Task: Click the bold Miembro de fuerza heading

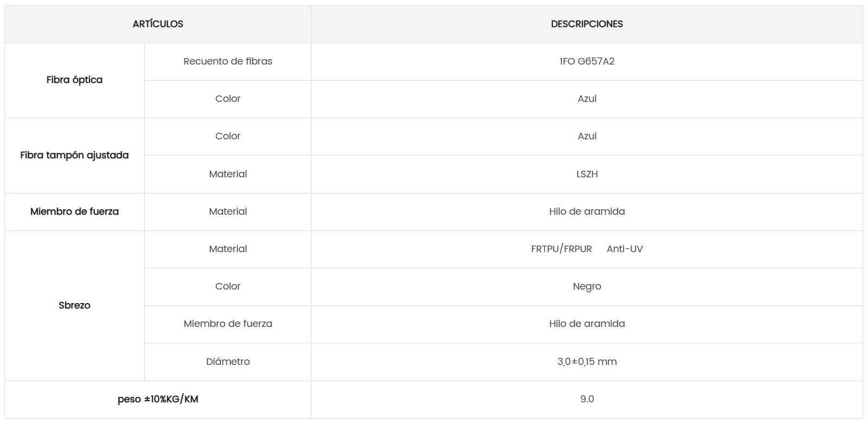Action: pos(74,211)
